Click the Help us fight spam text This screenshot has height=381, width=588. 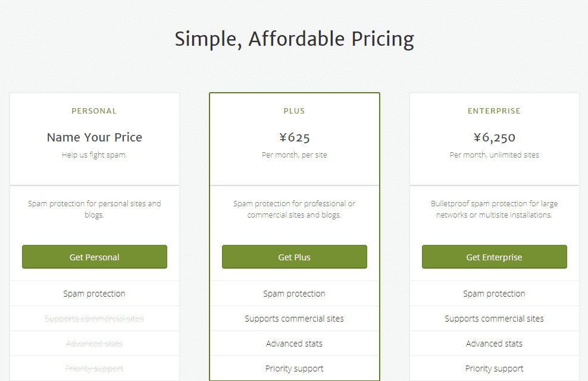[95, 155]
